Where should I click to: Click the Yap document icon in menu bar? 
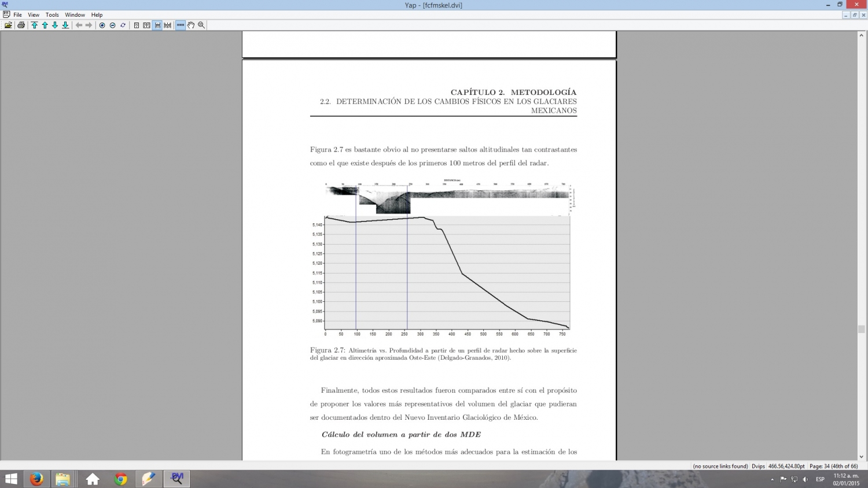tap(6, 14)
